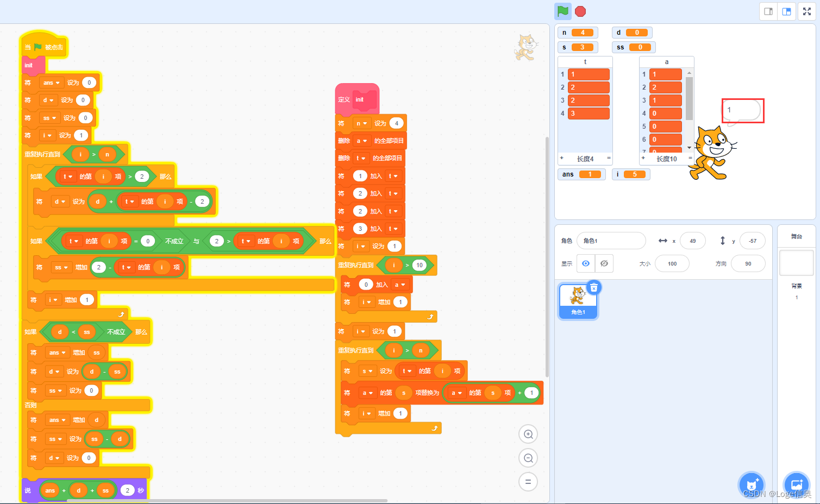Switch to small stage layout

coord(768,11)
